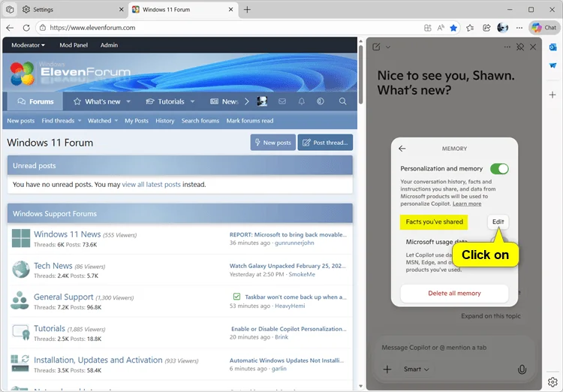This screenshot has width=563, height=392.
Task: Click plus icon in Copilot composer
Action: (387, 369)
